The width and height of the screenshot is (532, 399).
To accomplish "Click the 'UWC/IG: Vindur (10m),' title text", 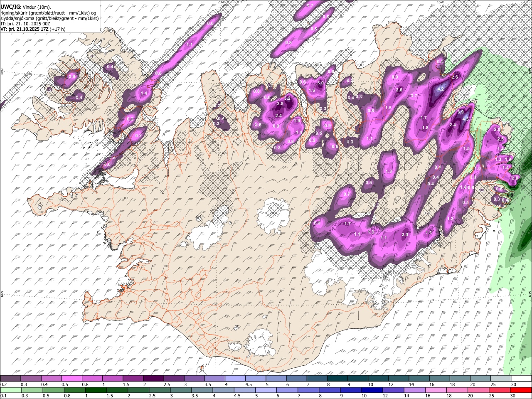I will (x=25, y=7).
